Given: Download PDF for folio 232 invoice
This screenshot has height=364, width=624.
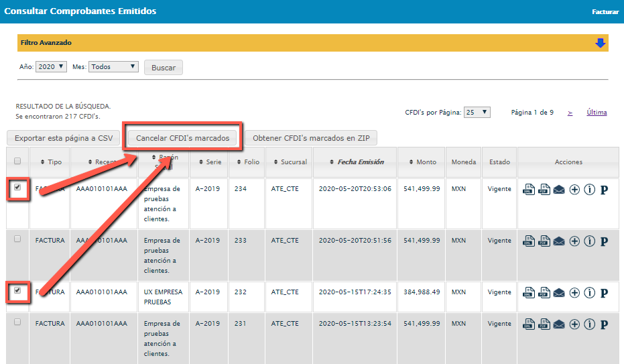Looking at the screenshot, I should click(544, 293).
